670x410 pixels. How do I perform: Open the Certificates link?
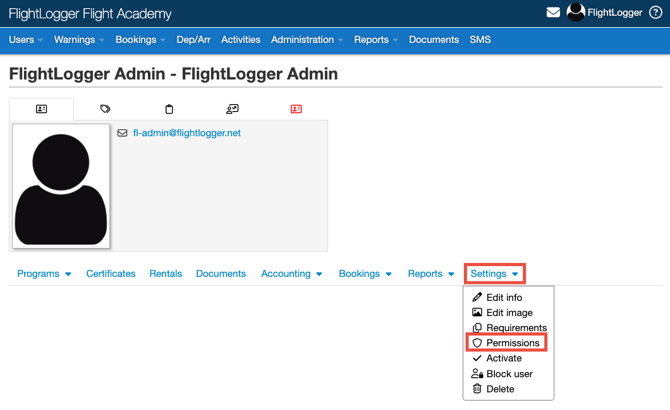click(x=110, y=274)
